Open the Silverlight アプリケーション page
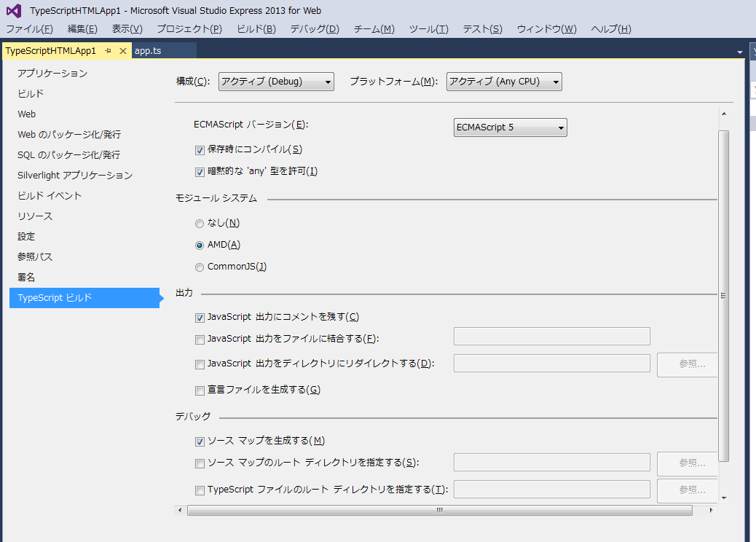The image size is (756, 542). pos(75,176)
